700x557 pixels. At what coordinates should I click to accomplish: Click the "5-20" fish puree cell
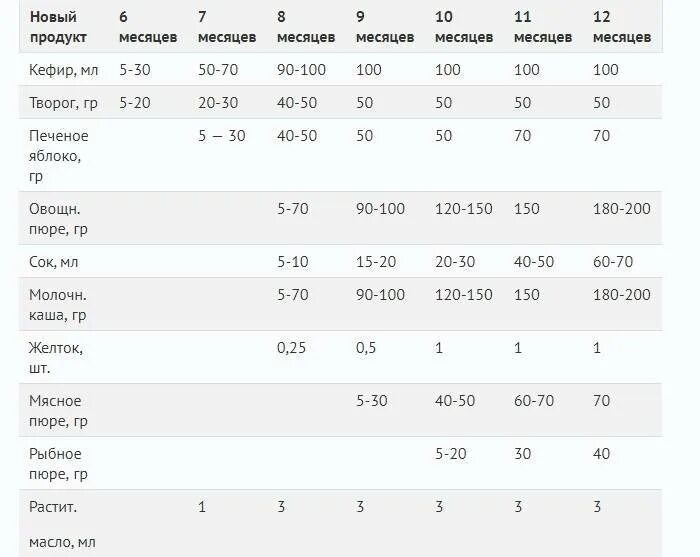click(450, 454)
